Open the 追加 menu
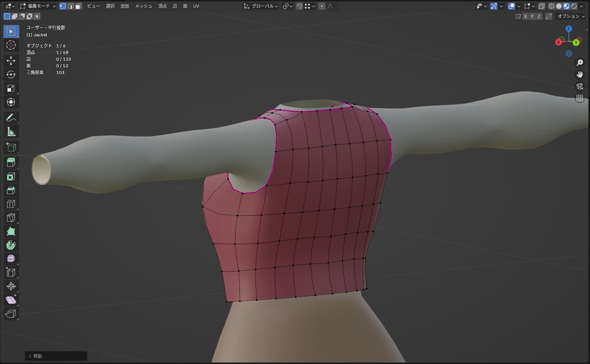The width and height of the screenshot is (590, 364). tap(124, 6)
